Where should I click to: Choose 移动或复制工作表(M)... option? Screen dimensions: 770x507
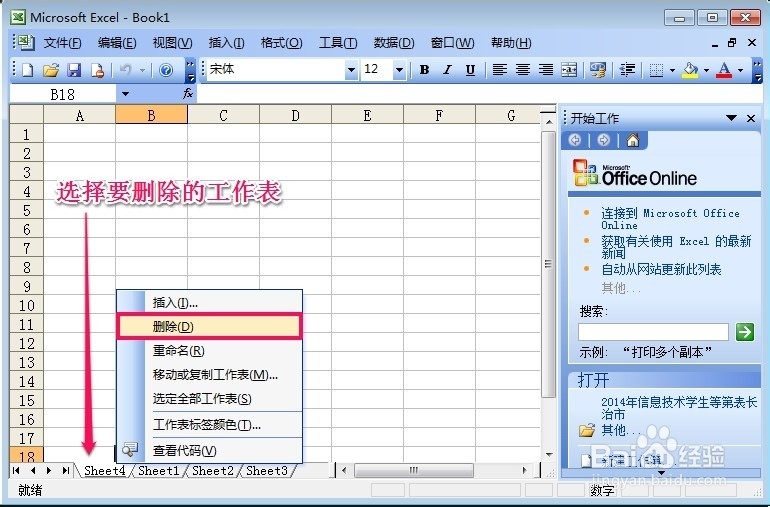point(210,375)
